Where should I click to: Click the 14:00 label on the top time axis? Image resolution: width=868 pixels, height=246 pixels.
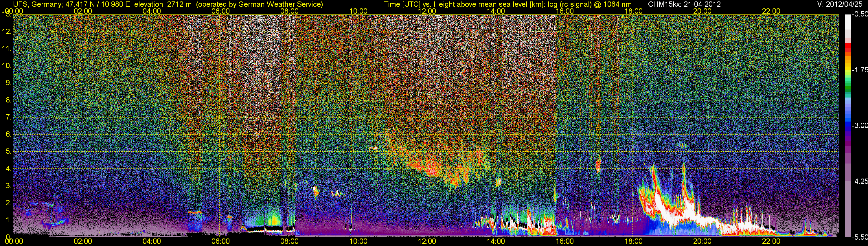point(496,11)
